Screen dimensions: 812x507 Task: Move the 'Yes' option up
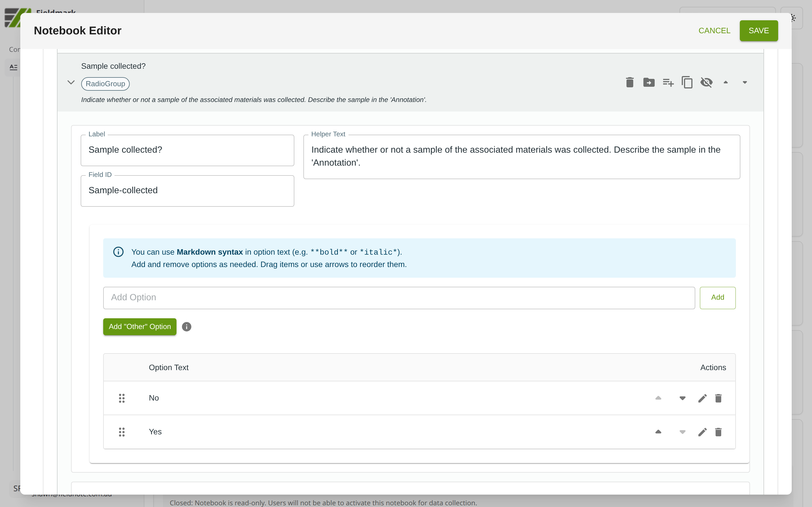(x=658, y=432)
